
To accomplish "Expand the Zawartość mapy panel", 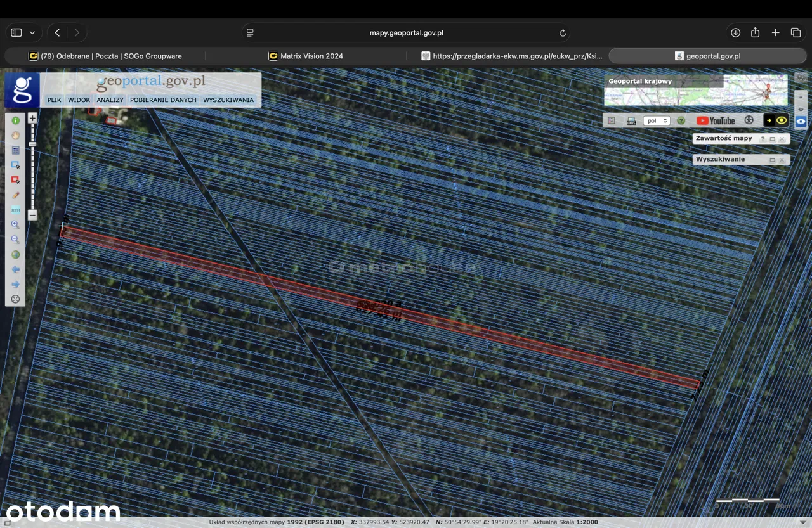I will [x=772, y=139].
